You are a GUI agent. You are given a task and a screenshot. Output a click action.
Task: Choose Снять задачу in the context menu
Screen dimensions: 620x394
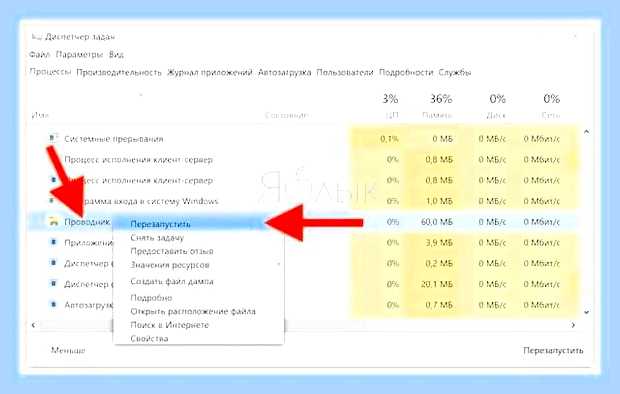(x=198, y=238)
